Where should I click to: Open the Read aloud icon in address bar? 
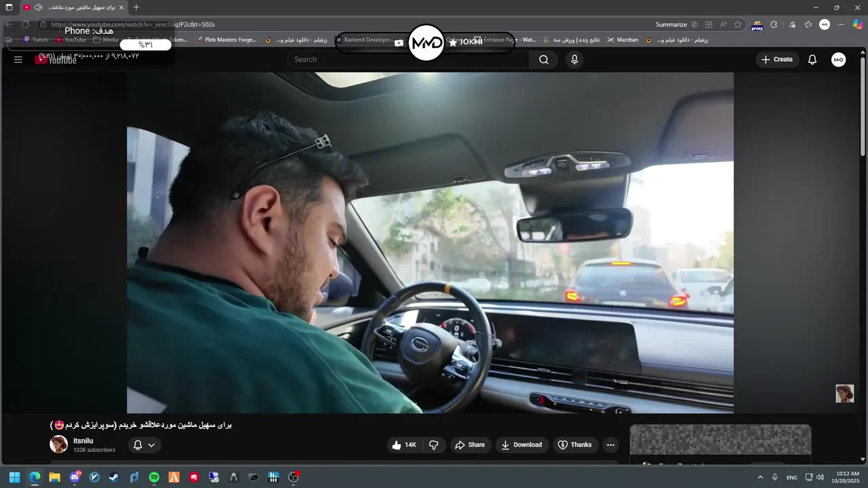coord(724,24)
